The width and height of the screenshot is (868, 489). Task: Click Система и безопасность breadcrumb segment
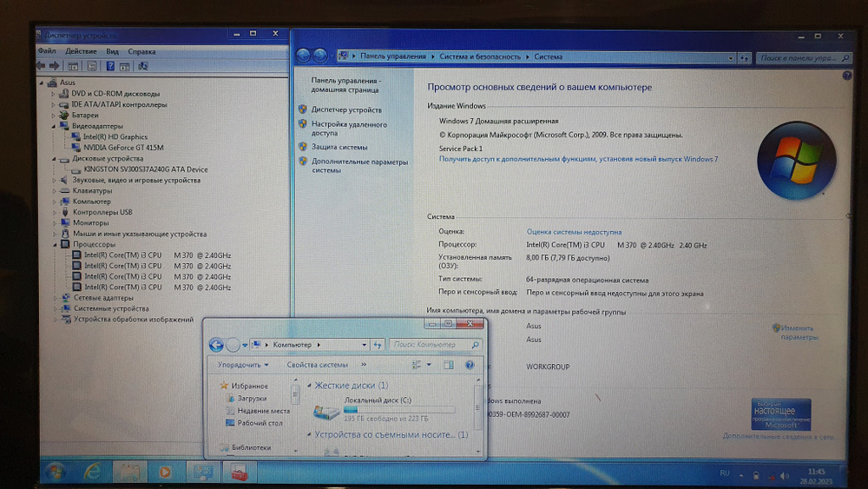[x=480, y=56]
